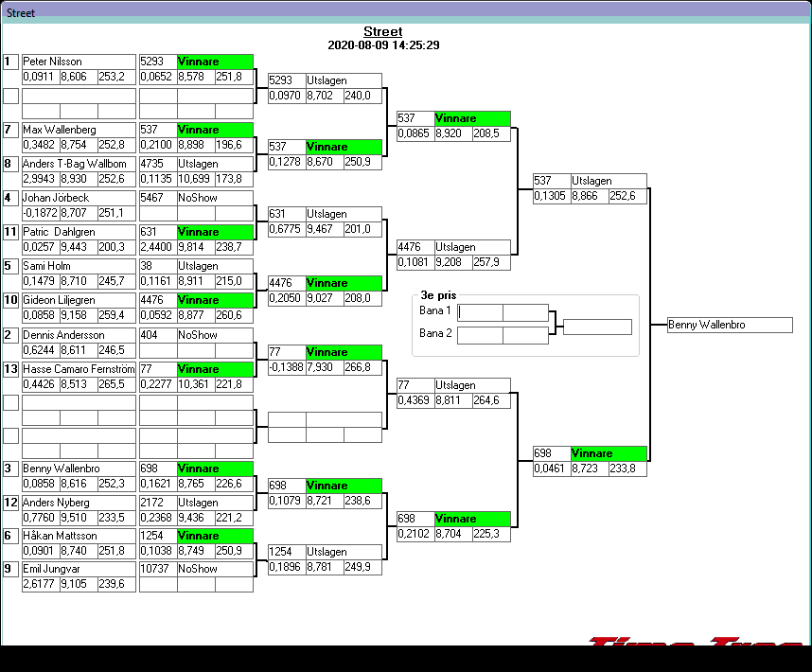812x672 pixels.
Task: Click the first Bana 1 field under 3e pris
Action: [x=480, y=312]
